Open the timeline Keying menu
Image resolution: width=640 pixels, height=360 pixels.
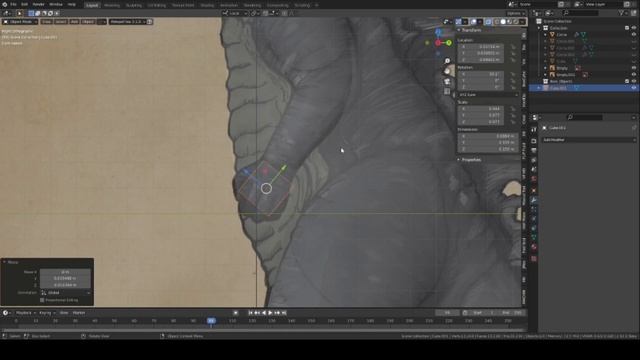click(x=47, y=313)
